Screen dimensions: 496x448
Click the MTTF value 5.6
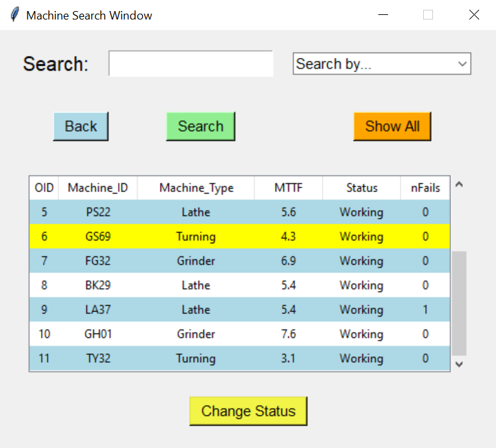click(289, 212)
